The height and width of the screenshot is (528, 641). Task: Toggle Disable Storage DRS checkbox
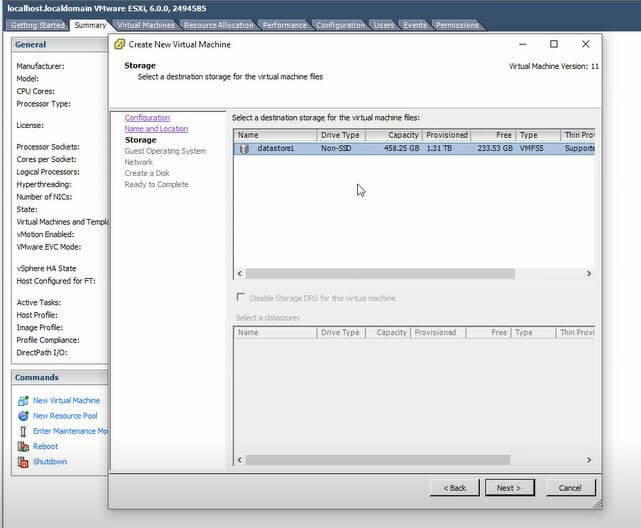click(x=240, y=297)
